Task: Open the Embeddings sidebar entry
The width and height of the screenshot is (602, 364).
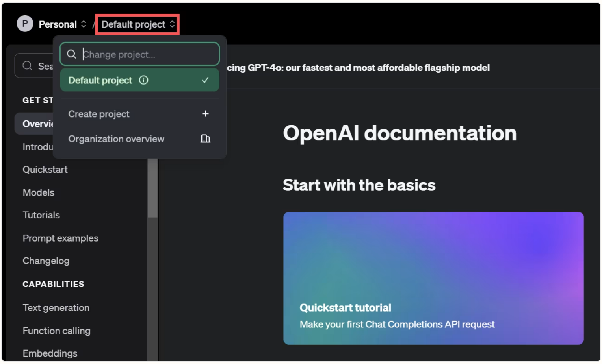Action: [x=50, y=353]
